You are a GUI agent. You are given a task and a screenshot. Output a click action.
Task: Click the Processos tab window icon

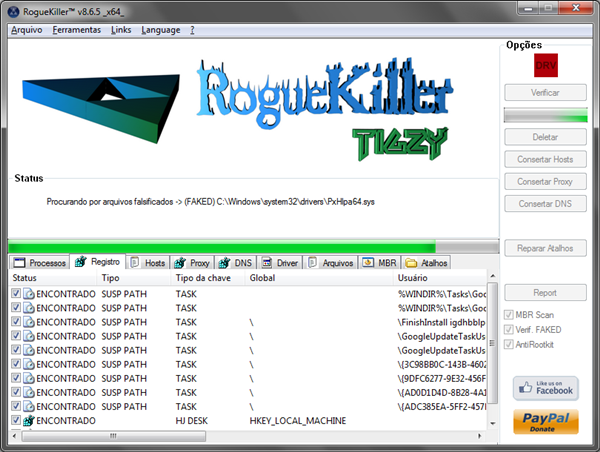pyautogui.click(x=19, y=263)
